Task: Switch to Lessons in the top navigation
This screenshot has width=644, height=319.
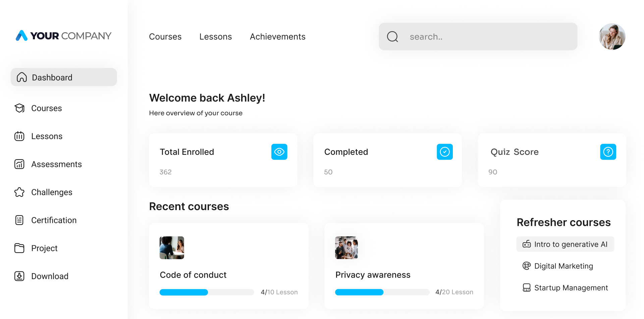Action: tap(215, 37)
